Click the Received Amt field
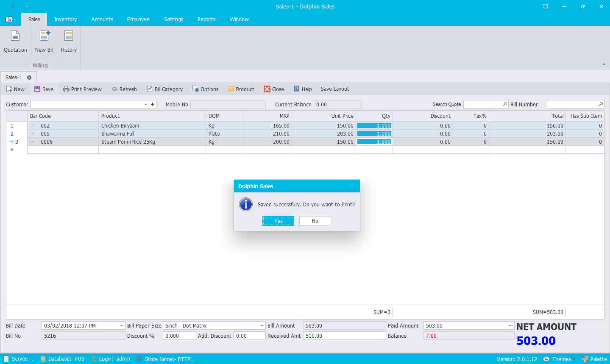Image resolution: width=610 pixels, height=364 pixels. [x=344, y=336]
